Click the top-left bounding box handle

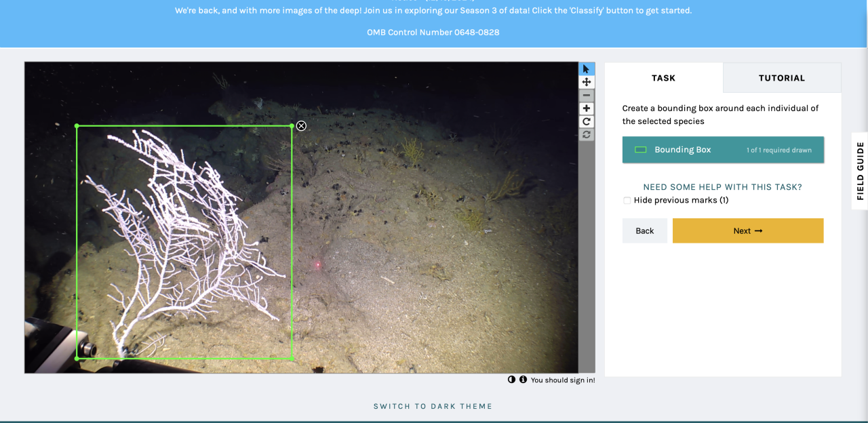coord(77,125)
